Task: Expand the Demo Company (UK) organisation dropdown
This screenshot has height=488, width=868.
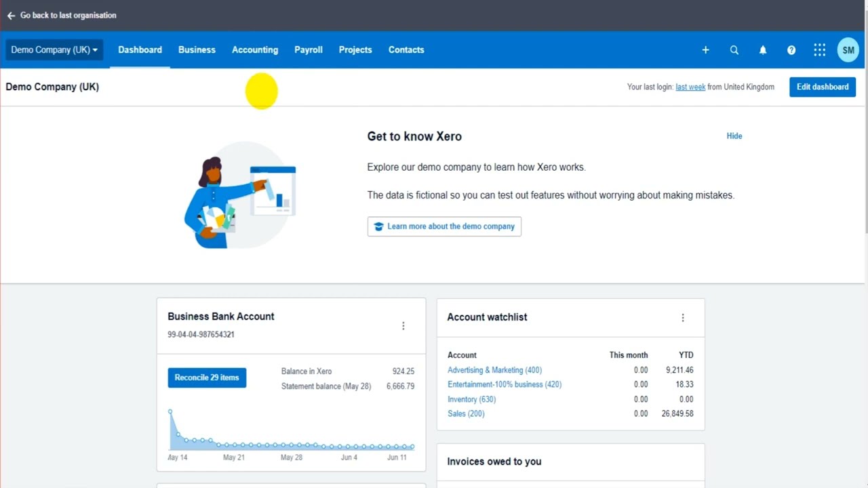Action: coord(54,50)
